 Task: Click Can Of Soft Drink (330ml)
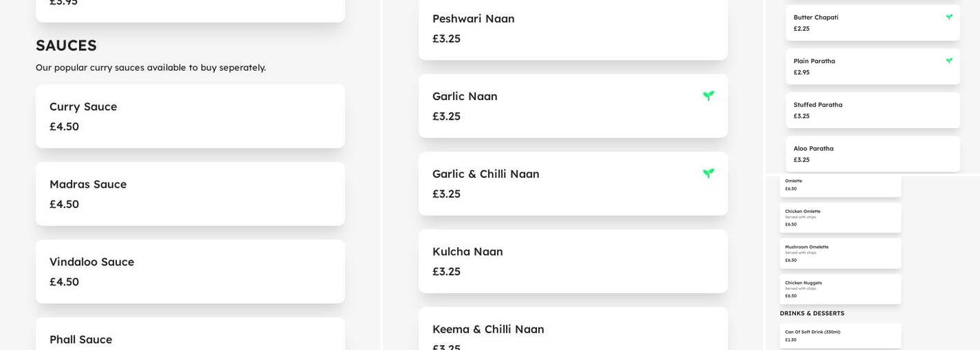(x=840, y=335)
